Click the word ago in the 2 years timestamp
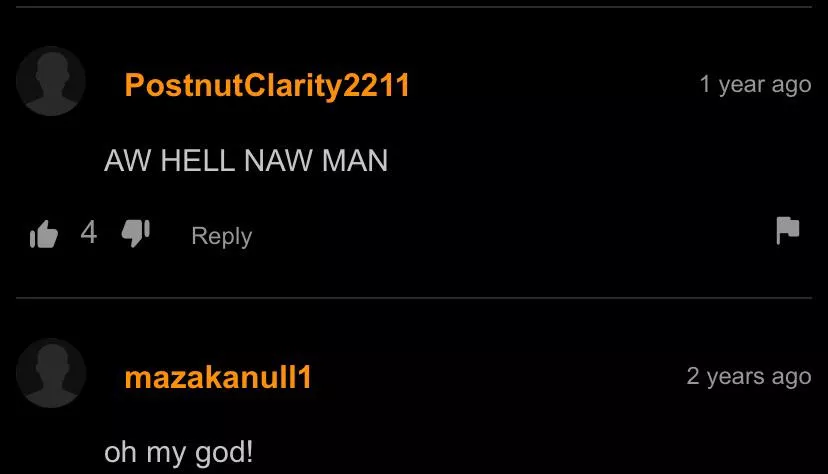The image size is (828, 474). click(791, 378)
